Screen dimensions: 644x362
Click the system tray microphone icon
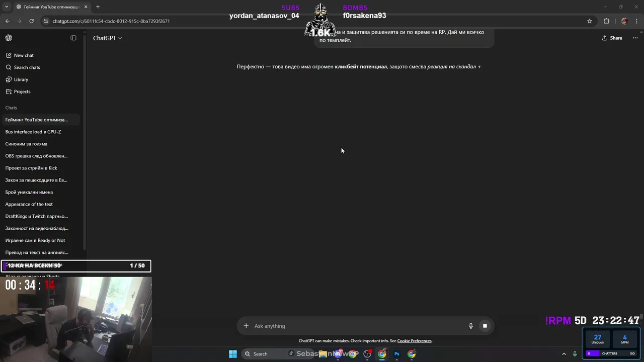(x=575, y=354)
